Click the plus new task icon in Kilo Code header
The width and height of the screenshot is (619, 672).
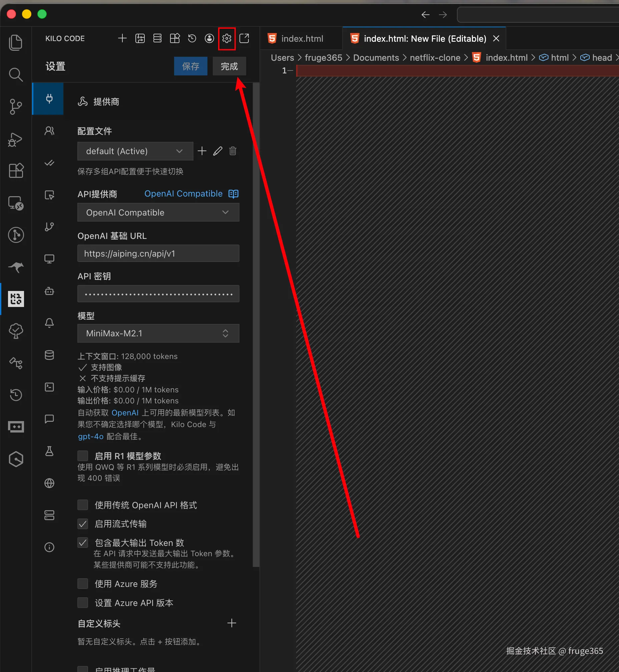[122, 39]
